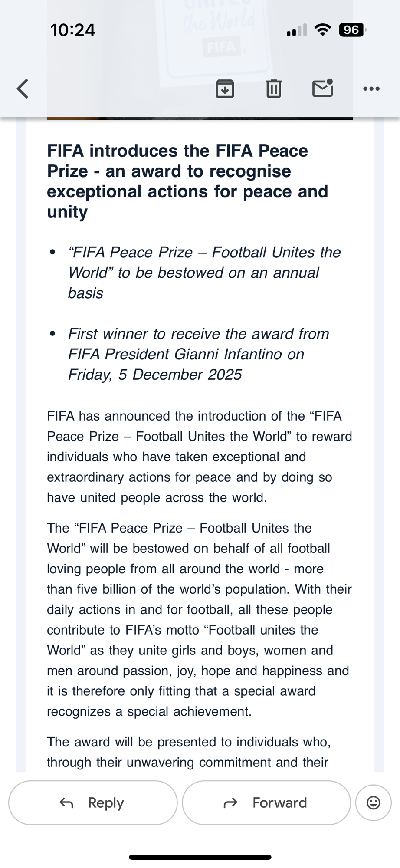Tap the Reply button
The image size is (400, 868).
93,802
